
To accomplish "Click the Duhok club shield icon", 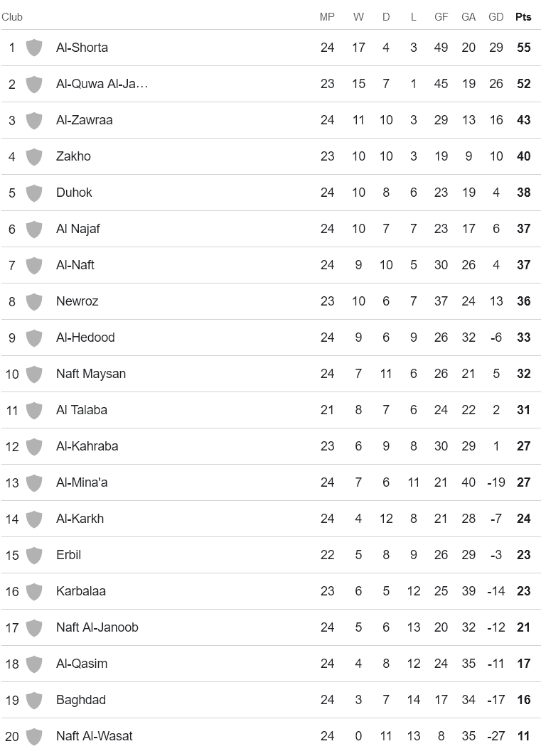I will tap(34, 193).
